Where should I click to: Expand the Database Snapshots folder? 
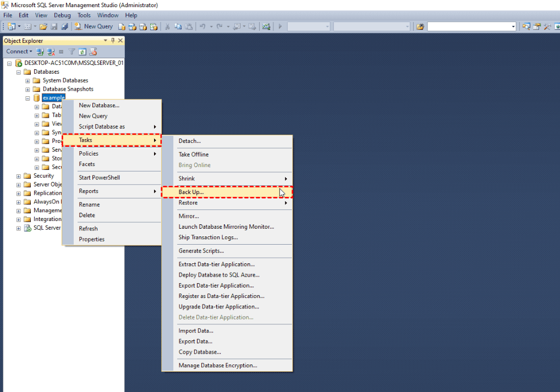(28, 90)
